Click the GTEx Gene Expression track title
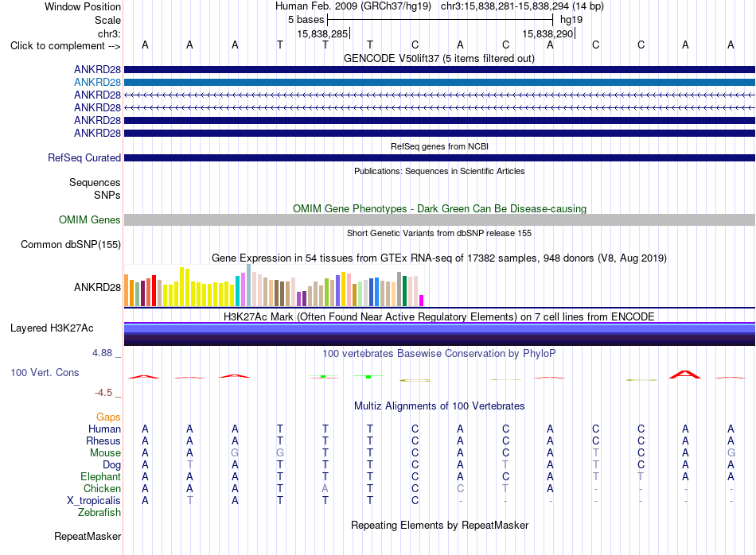 point(439,258)
